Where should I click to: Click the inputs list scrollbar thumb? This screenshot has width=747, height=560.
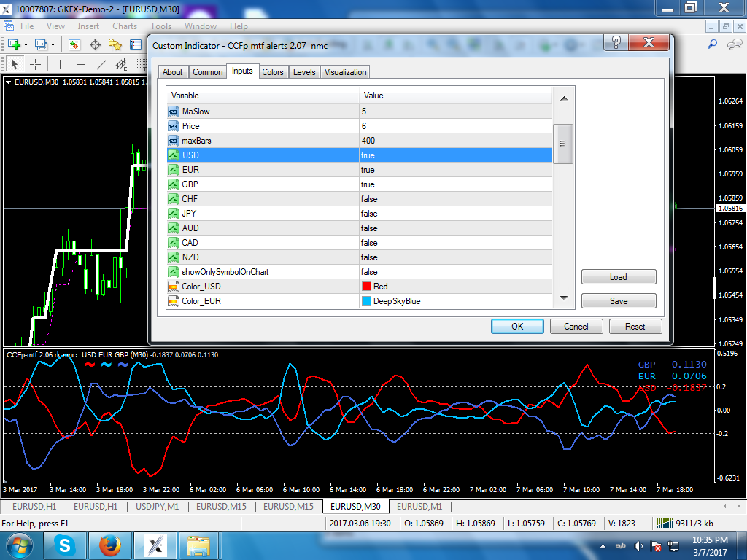[x=563, y=144]
